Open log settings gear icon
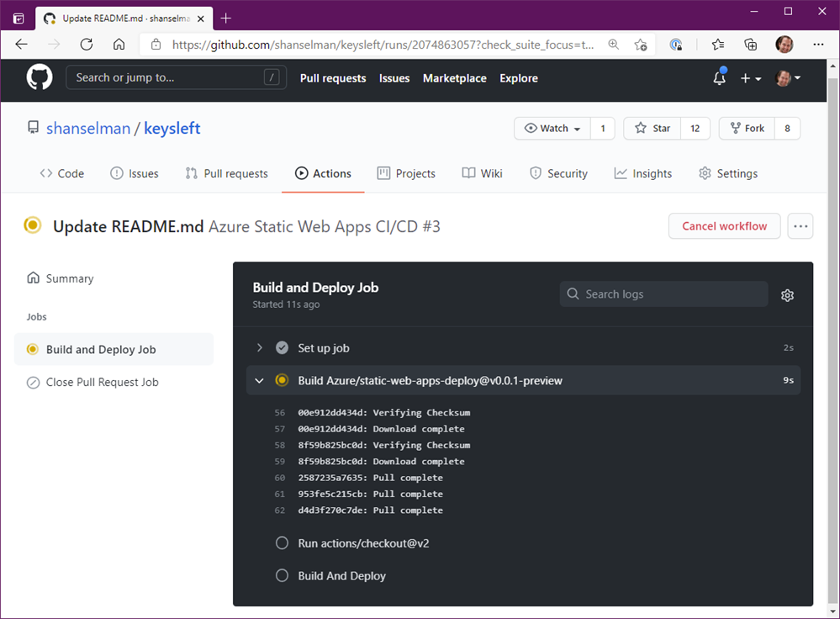Screen dimensions: 840x619 (787, 295)
